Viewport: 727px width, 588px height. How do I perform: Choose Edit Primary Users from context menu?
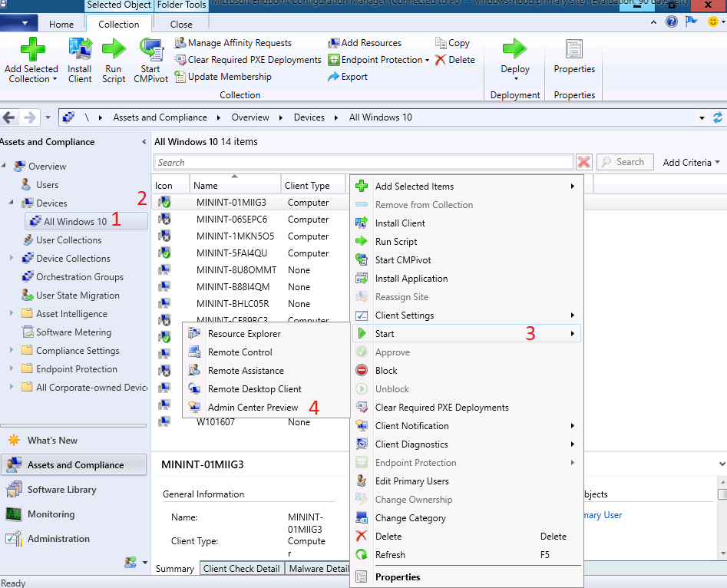tap(467, 481)
